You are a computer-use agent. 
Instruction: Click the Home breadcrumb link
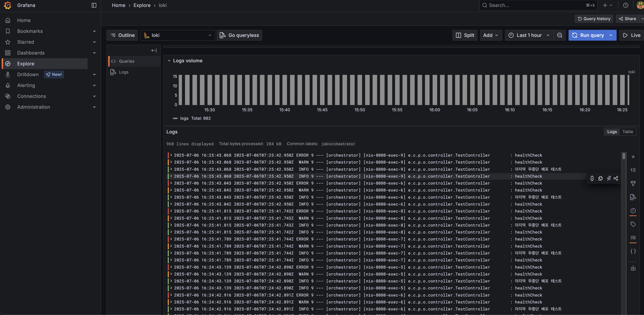119,5
